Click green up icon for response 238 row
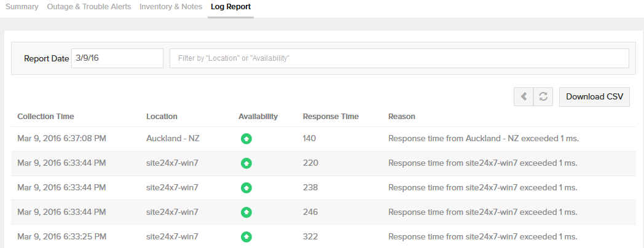The image size is (644, 248). [x=246, y=188]
